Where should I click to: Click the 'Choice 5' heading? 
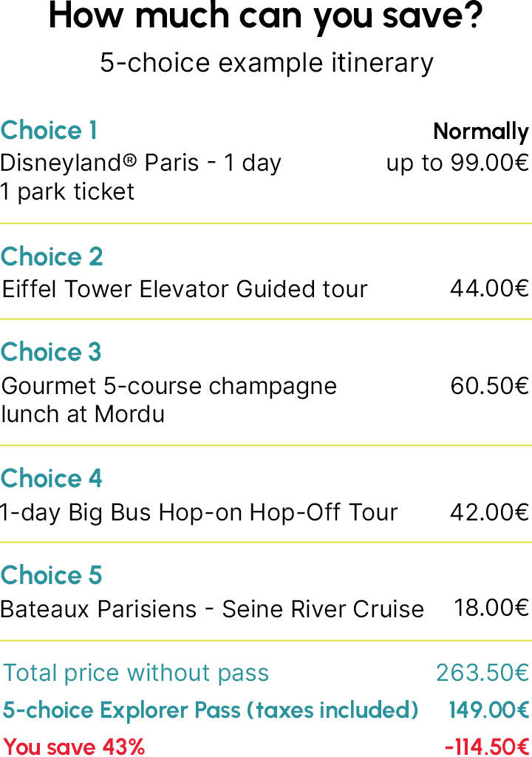[x=51, y=575]
